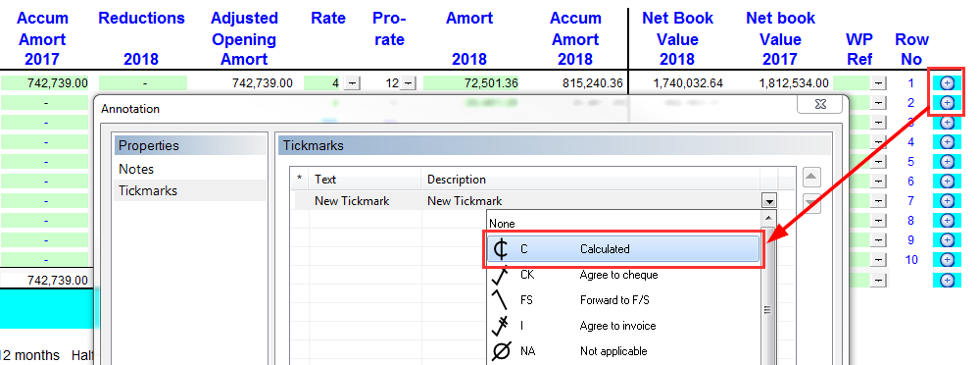Screen dimensions: 980x365
Task: Open the annotation icon on row 8
Action: 947,221
